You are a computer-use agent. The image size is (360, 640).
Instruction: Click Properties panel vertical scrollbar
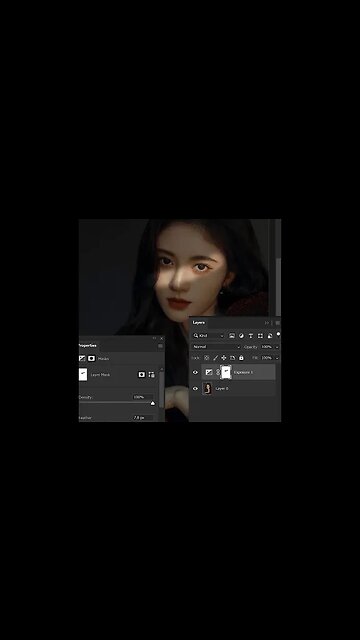pyautogui.click(x=162, y=389)
